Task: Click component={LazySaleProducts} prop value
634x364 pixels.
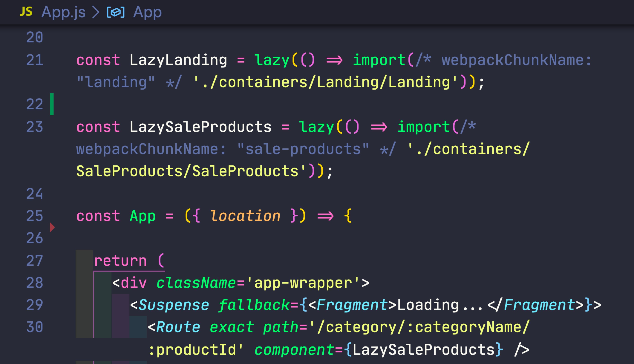Action: click(423, 349)
